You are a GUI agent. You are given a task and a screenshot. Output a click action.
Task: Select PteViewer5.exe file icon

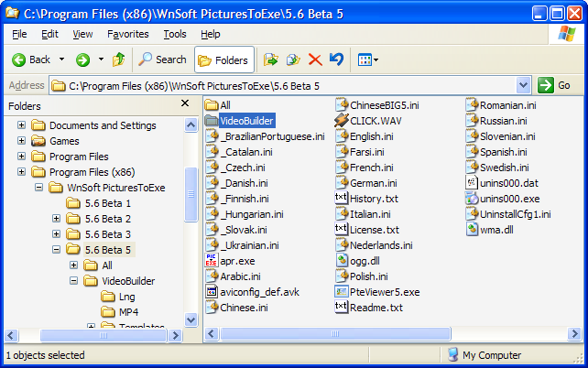click(342, 291)
